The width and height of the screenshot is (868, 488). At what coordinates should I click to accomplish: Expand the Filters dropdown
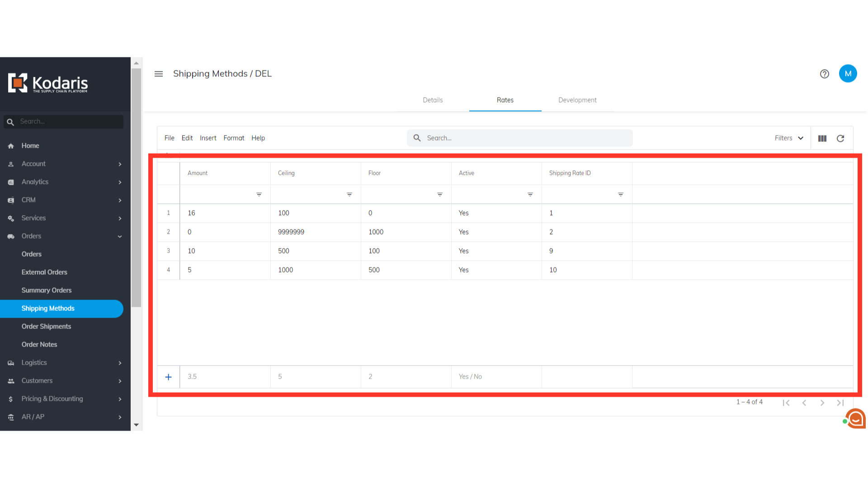pos(789,138)
